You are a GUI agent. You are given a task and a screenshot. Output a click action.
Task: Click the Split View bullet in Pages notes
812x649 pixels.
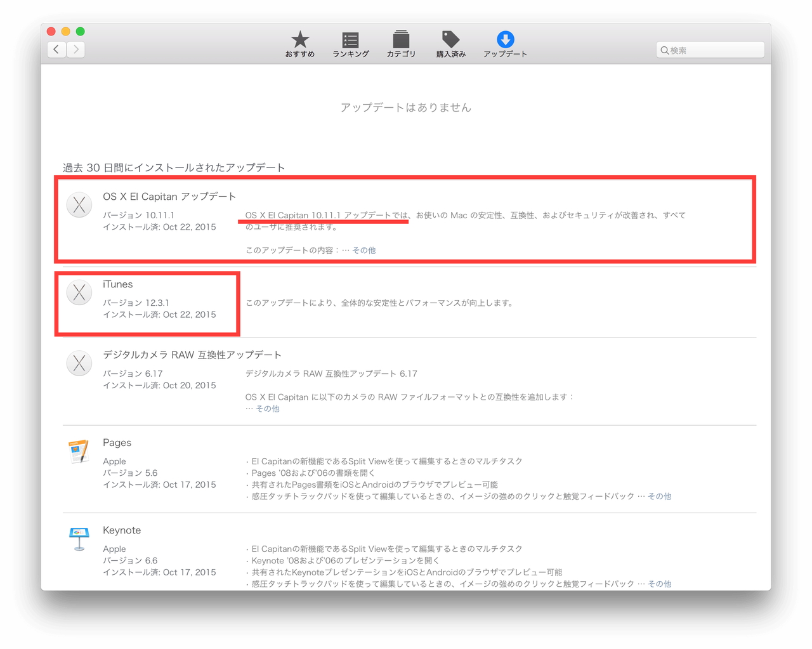(384, 461)
